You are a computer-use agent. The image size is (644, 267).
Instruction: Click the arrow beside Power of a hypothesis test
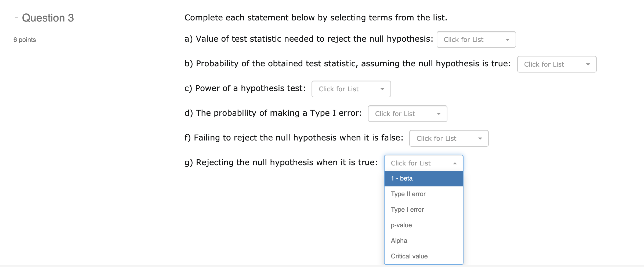coord(382,89)
